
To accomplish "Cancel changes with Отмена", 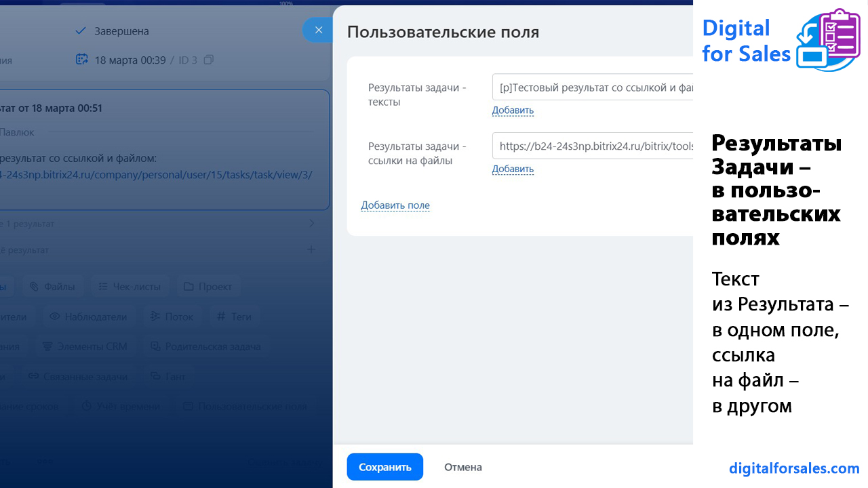I will point(463,467).
